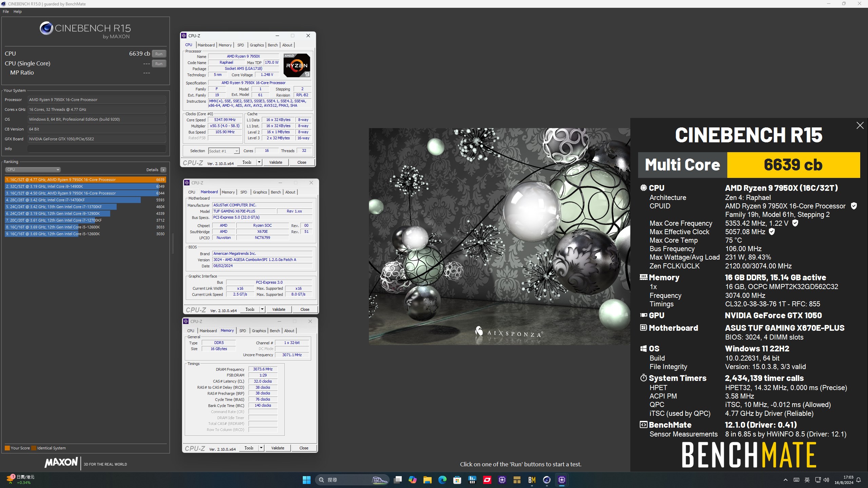868x488 pixels.
Task: Open Memory tab in Mainboard CPU-Z window
Action: point(228,192)
